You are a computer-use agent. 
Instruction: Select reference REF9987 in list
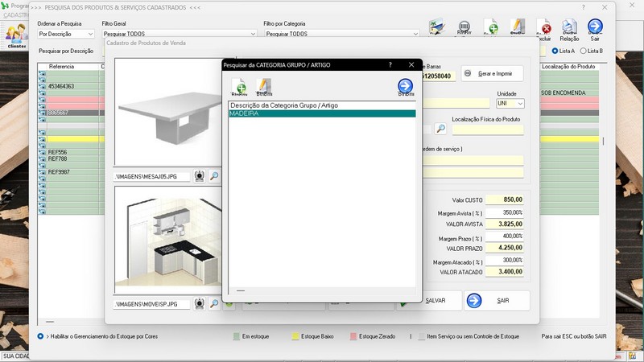pyautogui.click(x=59, y=172)
